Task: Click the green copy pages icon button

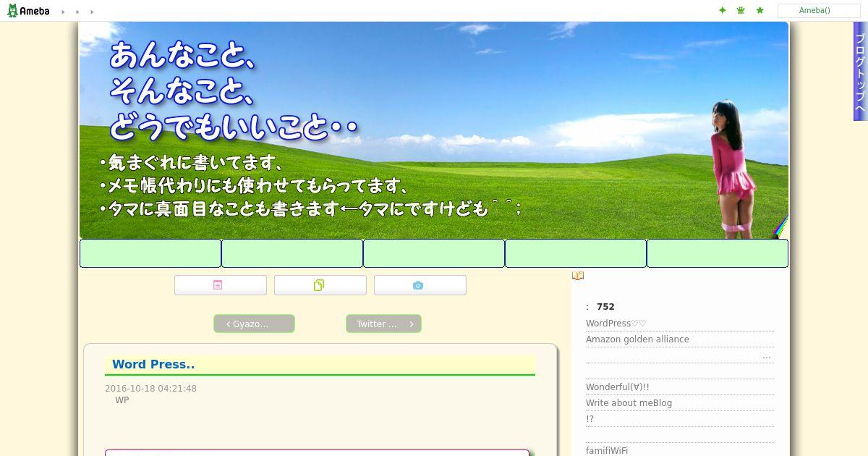Action: (x=320, y=285)
